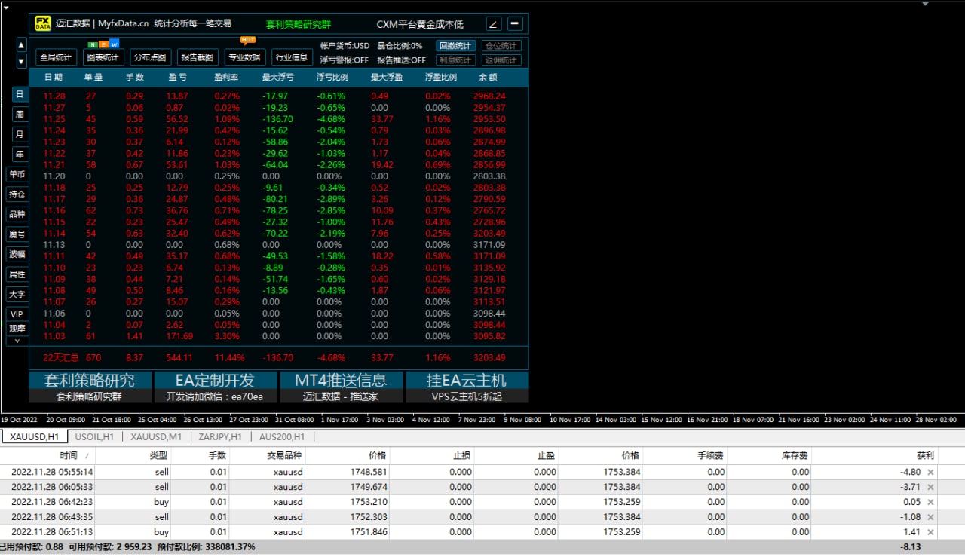Click the 大字 large font sidebar button
This screenshot has width=965, height=560.
[x=17, y=294]
